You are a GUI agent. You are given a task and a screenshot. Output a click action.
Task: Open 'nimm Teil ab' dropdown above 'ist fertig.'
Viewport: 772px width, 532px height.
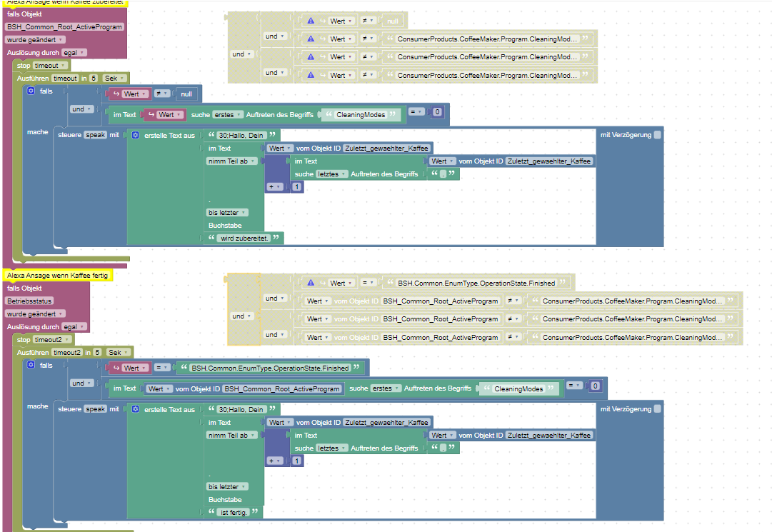(231, 435)
